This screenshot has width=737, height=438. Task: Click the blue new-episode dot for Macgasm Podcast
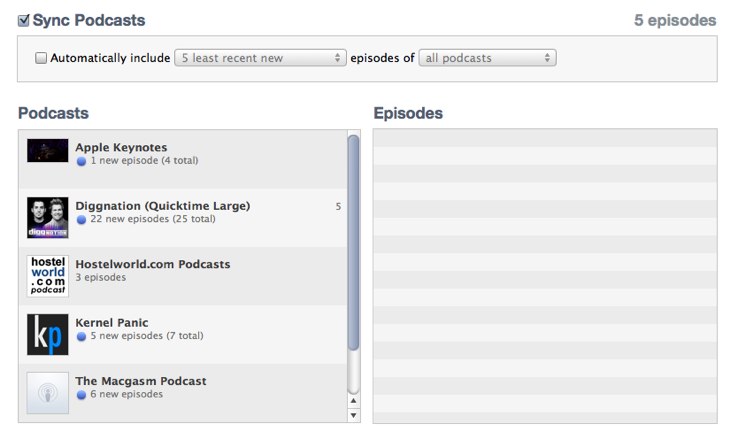[81, 395]
